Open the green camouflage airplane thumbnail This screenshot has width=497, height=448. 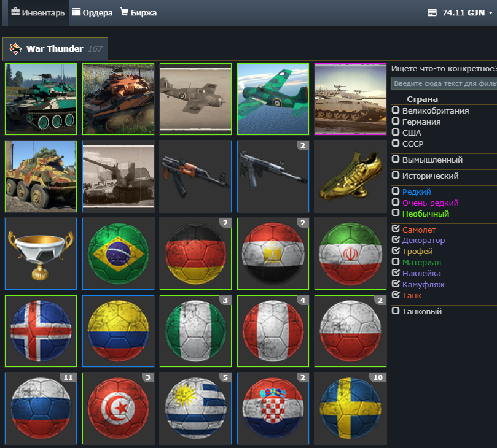point(273,99)
